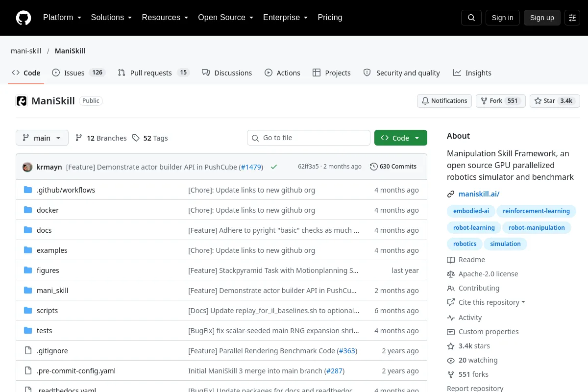588x392 pixels.
Task: Open the maniskill.ai/ website link
Action: pos(479,194)
